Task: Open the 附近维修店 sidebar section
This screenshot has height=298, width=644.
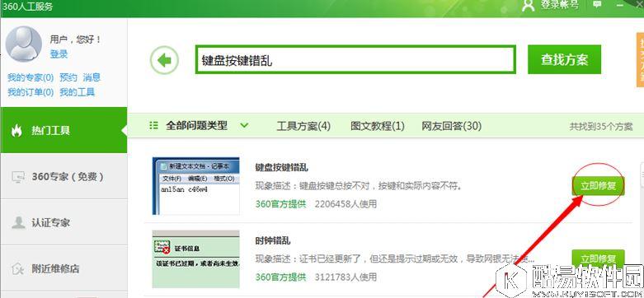Action: [63, 268]
